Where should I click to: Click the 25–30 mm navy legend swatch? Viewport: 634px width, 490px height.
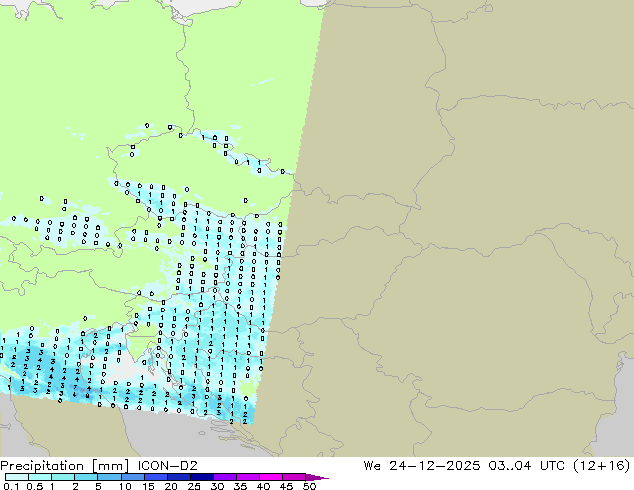pos(201,477)
